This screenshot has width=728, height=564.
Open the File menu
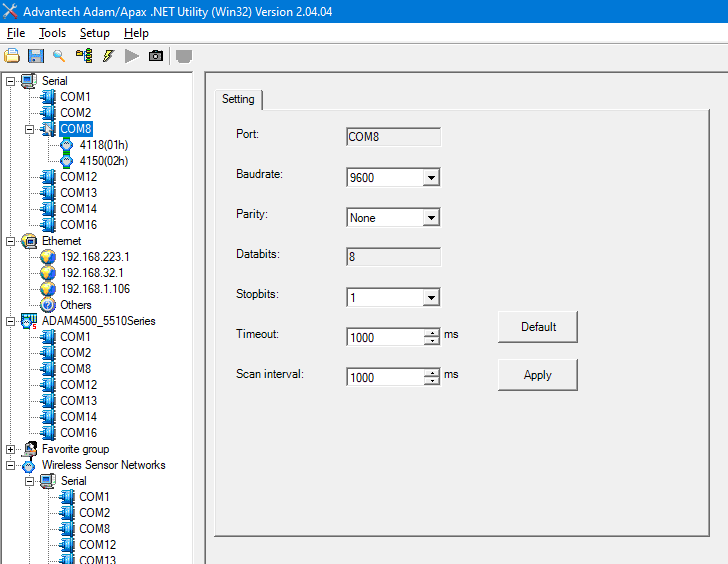pos(16,33)
